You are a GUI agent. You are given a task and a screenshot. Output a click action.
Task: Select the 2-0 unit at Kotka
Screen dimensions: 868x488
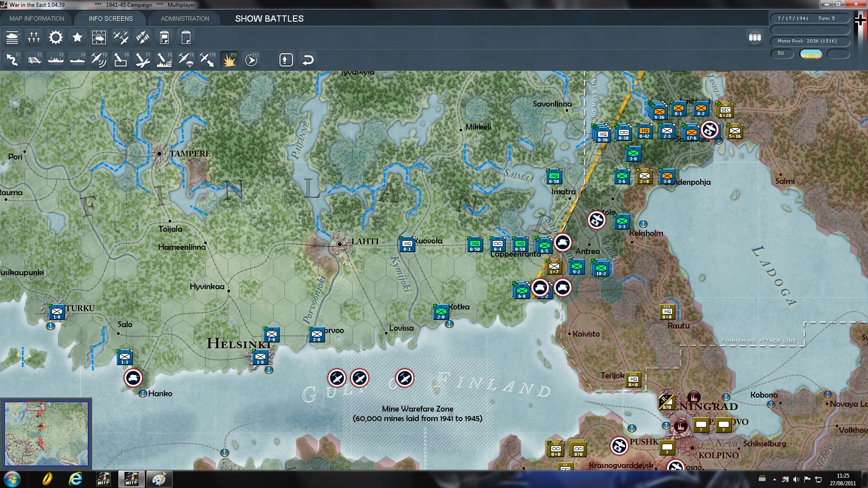coord(441,312)
